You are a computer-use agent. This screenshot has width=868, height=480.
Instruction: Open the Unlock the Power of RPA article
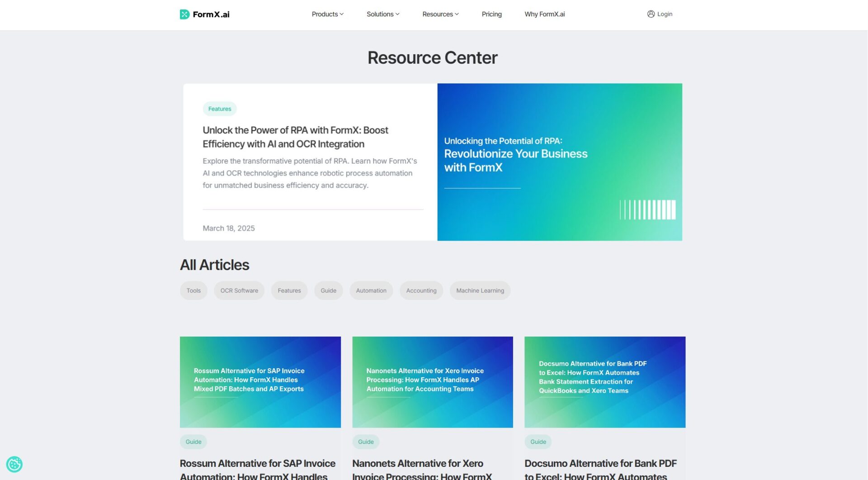tap(295, 137)
